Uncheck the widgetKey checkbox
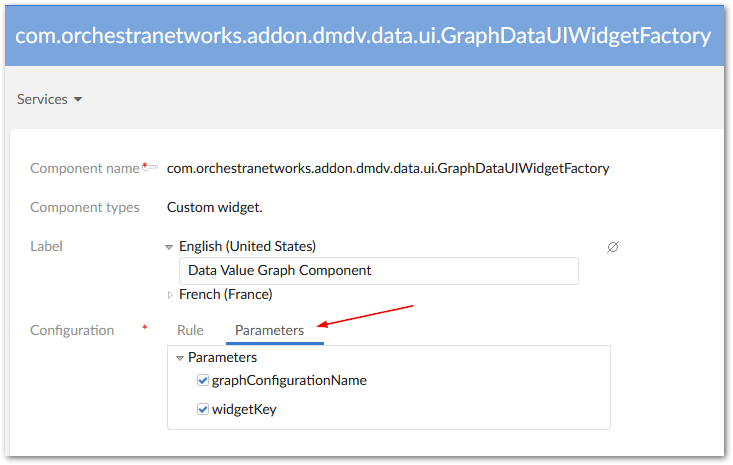This screenshot has height=465, width=733. click(203, 409)
